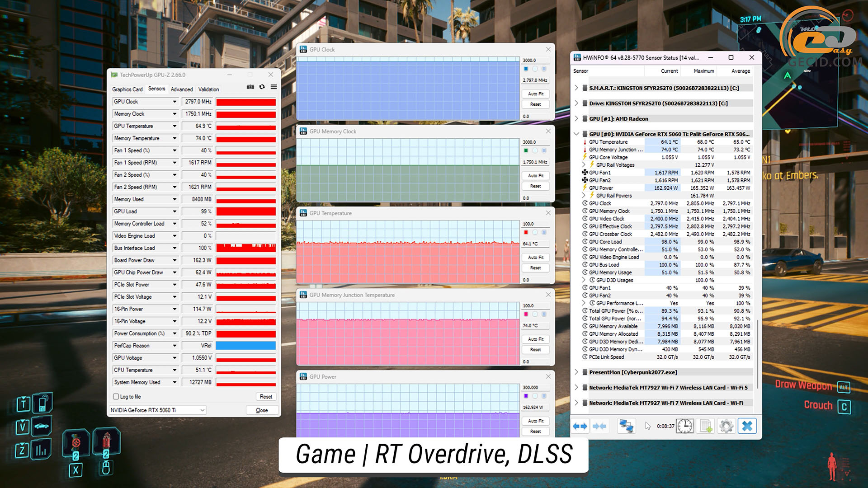Click TechPowerUp GPU-Z title bar icon
Image resolution: width=868 pixels, height=488 pixels.
pyautogui.click(x=114, y=75)
